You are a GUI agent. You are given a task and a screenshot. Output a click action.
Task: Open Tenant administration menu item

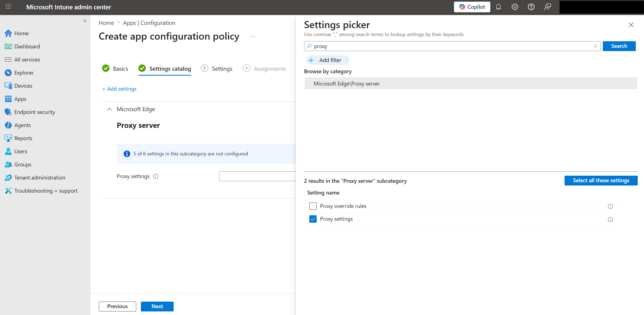pos(40,178)
